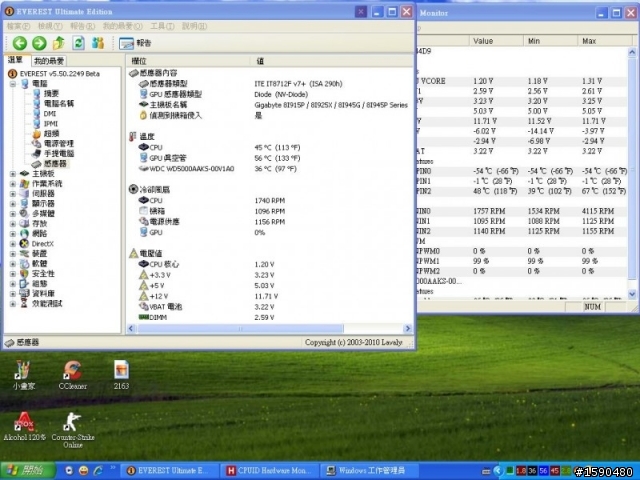Click the green Forward arrow in EVEREST toolbar
Screen dimensions: 640x480
tap(39, 43)
